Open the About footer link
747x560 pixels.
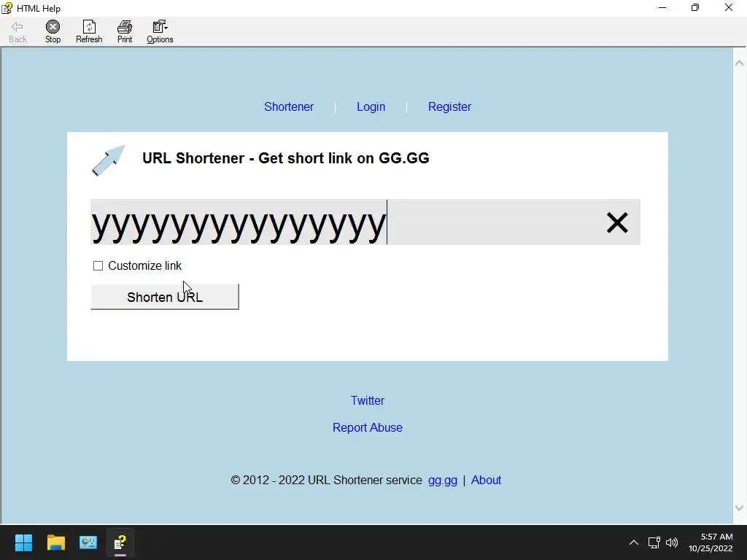(486, 480)
